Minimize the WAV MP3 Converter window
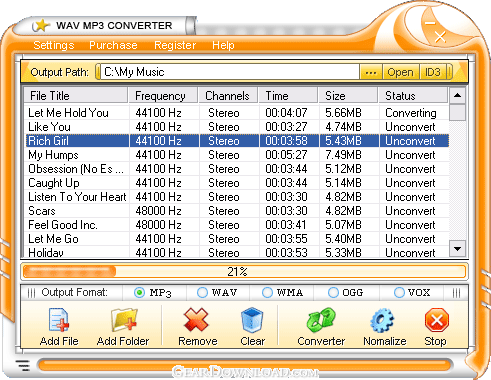The height and width of the screenshot is (380, 491). point(430,23)
